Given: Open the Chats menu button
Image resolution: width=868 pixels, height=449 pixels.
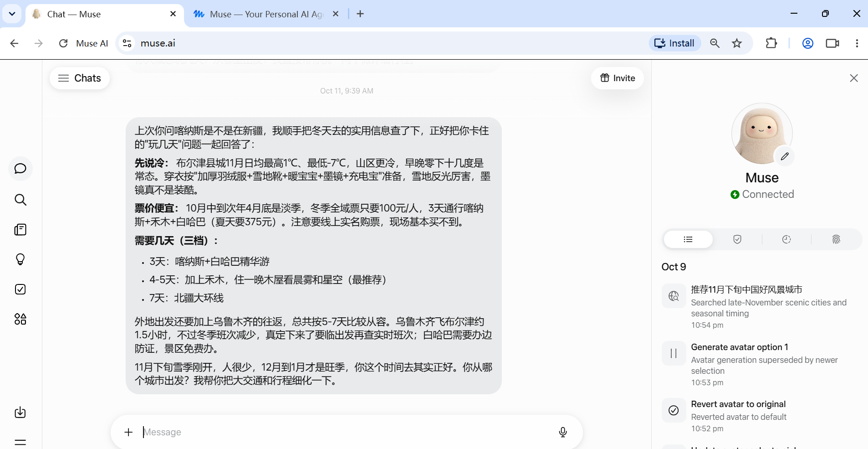Looking at the screenshot, I should point(80,78).
